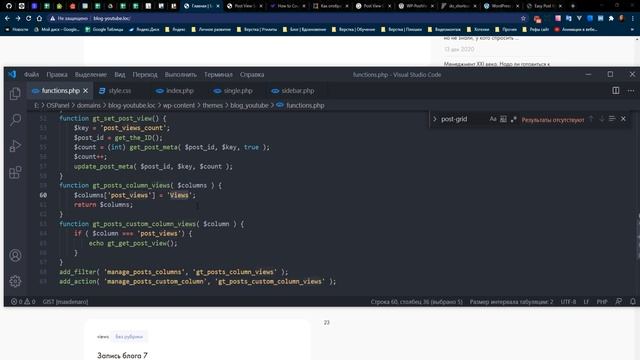Open the Терминал menu
Viewport: 640px width, 360px height.
218,75
